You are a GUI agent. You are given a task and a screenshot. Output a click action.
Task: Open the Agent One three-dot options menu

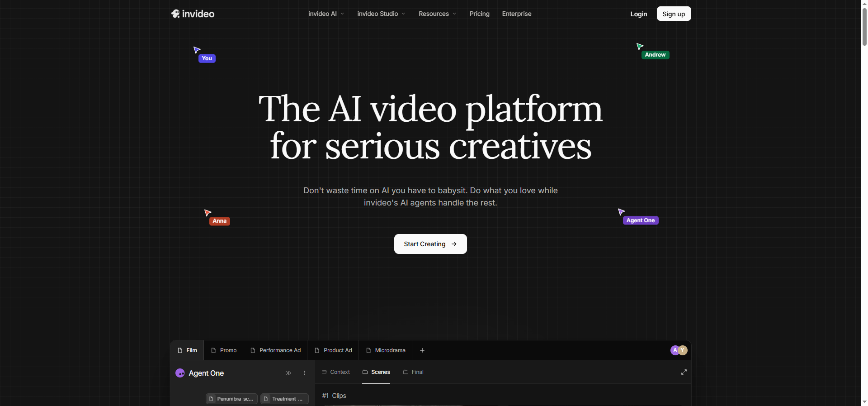pyautogui.click(x=305, y=373)
